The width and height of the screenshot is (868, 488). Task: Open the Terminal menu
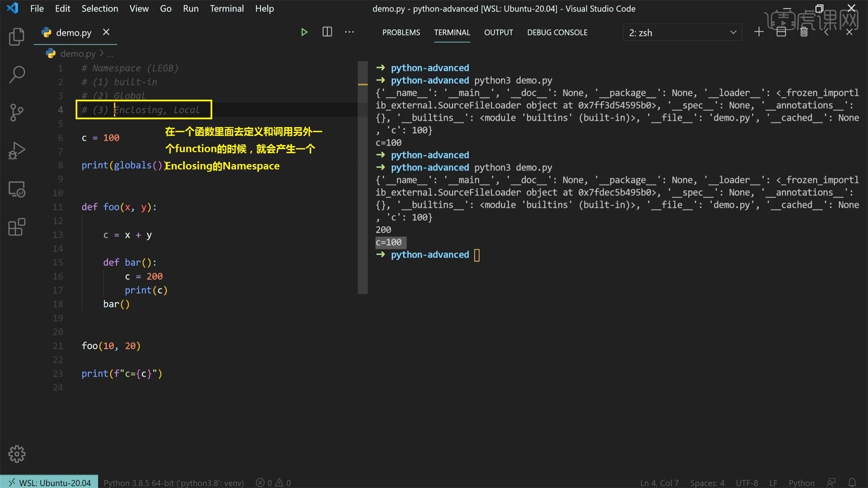[226, 8]
